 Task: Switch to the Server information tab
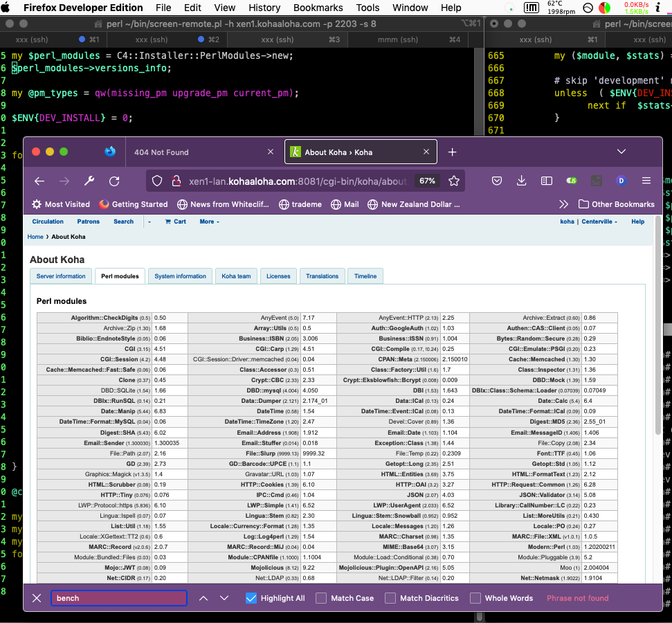tap(61, 276)
